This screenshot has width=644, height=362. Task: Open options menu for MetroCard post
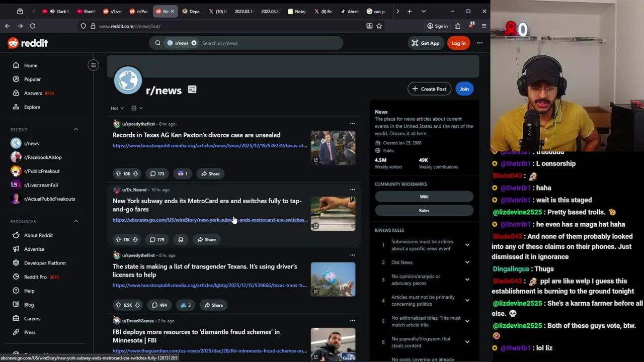pos(352,190)
